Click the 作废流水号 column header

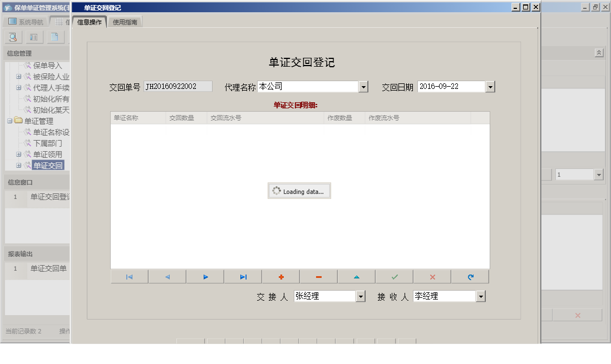tap(418, 118)
